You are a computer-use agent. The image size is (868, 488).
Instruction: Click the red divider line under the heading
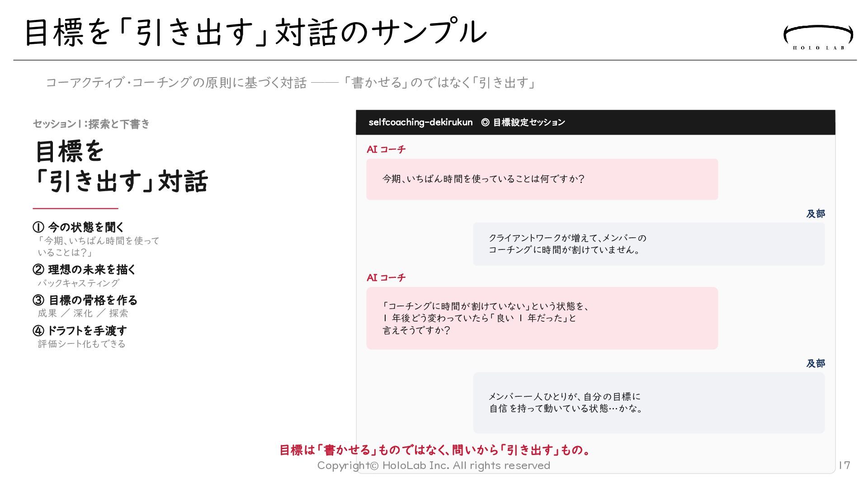[x=75, y=209]
